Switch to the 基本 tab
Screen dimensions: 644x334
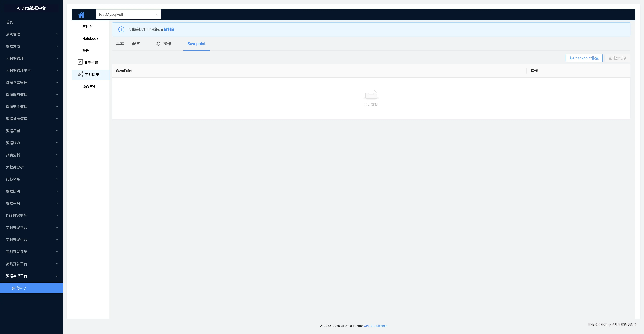(120, 44)
